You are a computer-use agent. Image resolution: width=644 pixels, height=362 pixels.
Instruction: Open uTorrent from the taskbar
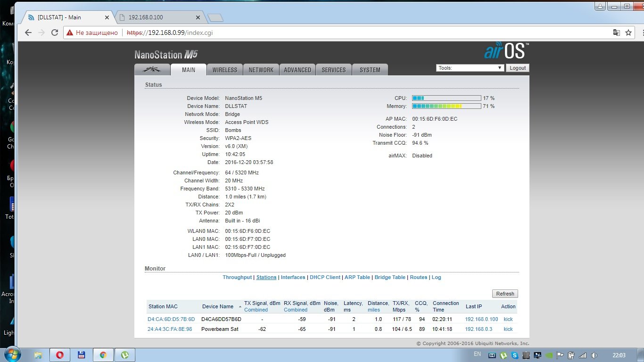pyautogui.click(x=125, y=355)
